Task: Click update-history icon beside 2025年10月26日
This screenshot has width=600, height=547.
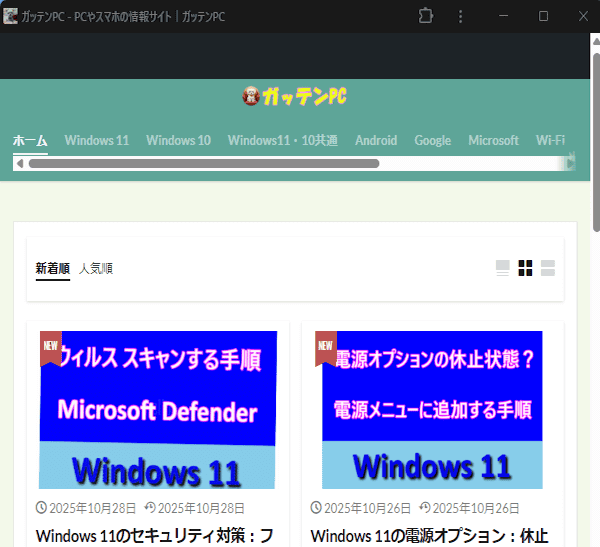Action: pyautogui.click(x=425, y=508)
